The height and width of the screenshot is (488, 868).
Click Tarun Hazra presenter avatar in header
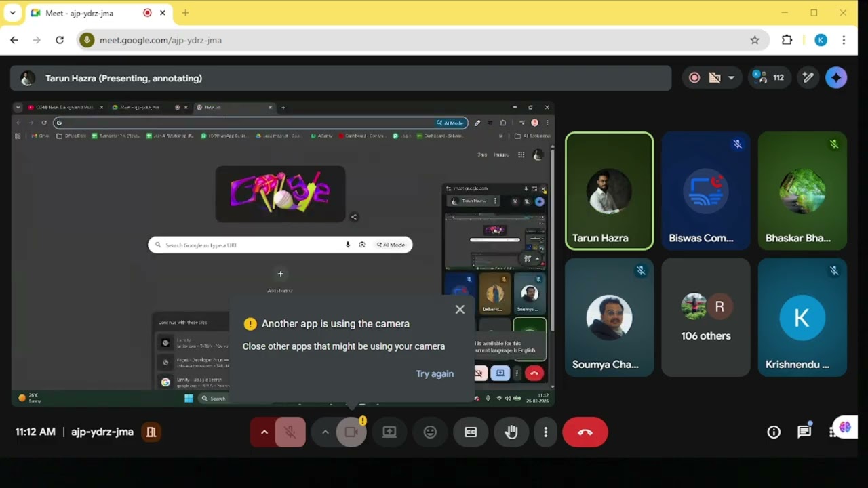point(27,78)
